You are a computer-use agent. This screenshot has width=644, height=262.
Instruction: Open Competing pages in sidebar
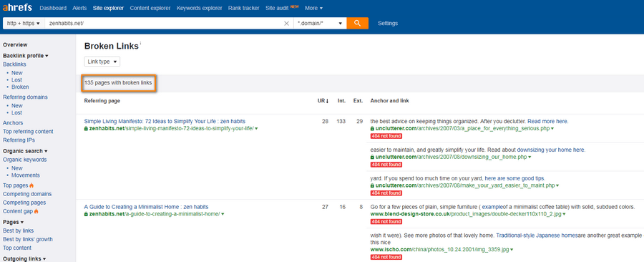24,203
